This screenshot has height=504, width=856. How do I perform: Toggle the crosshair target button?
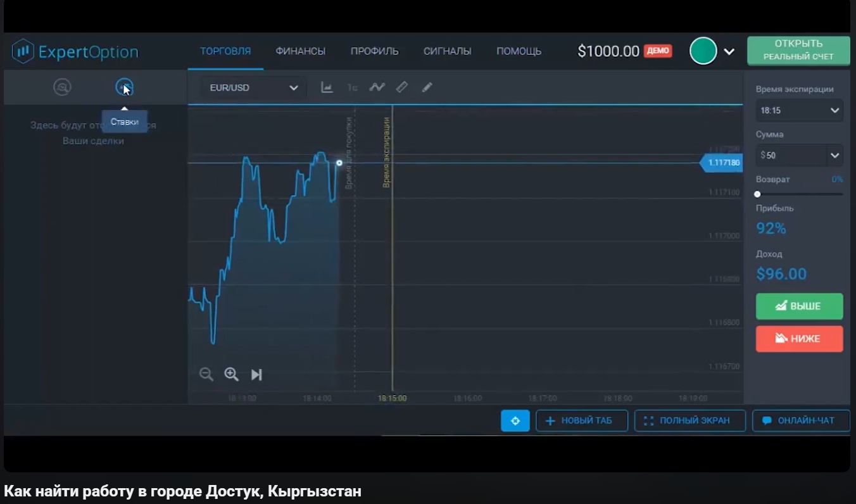[x=515, y=420]
